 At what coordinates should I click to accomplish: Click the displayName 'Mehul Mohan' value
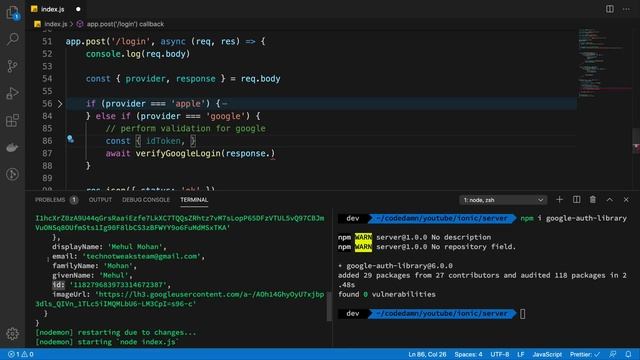pyautogui.click(x=137, y=247)
